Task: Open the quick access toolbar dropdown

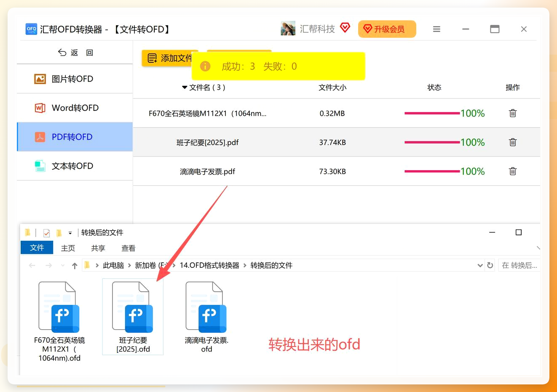Action: point(70,233)
